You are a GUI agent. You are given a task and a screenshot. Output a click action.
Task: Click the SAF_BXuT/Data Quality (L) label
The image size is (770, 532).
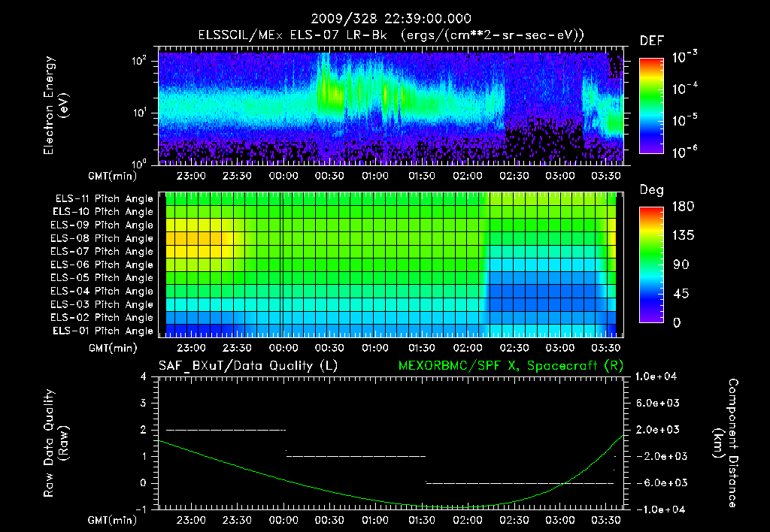point(248,366)
